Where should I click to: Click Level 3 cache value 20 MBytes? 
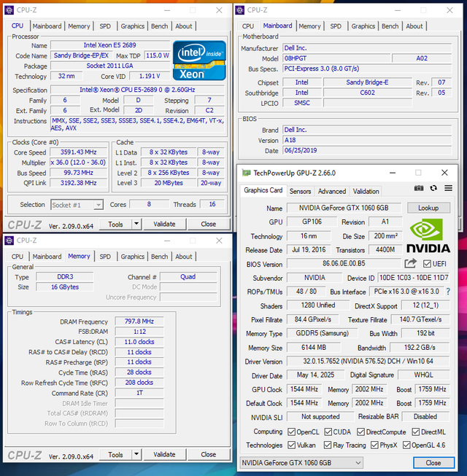click(x=169, y=183)
